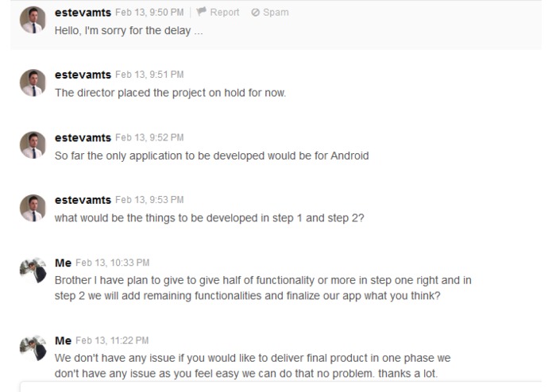Click the timestamp Feb 13, 9:50 PM

pyautogui.click(x=149, y=13)
